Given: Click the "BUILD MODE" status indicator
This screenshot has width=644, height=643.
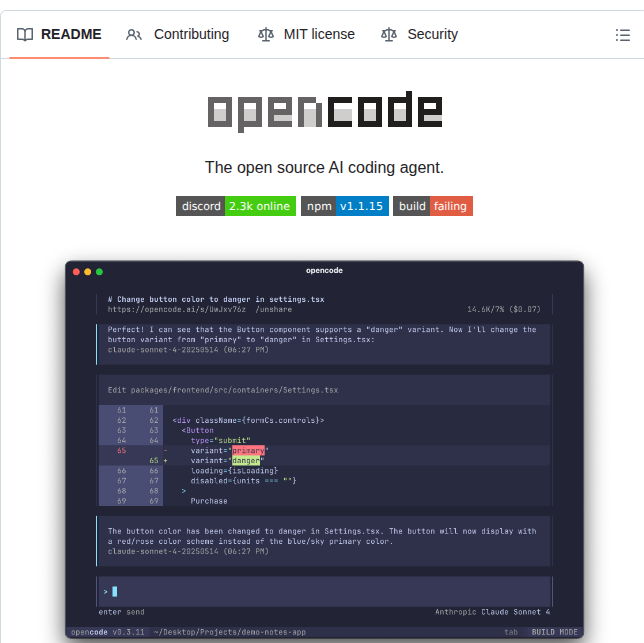Looking at the screenshot, I should 554,632.
